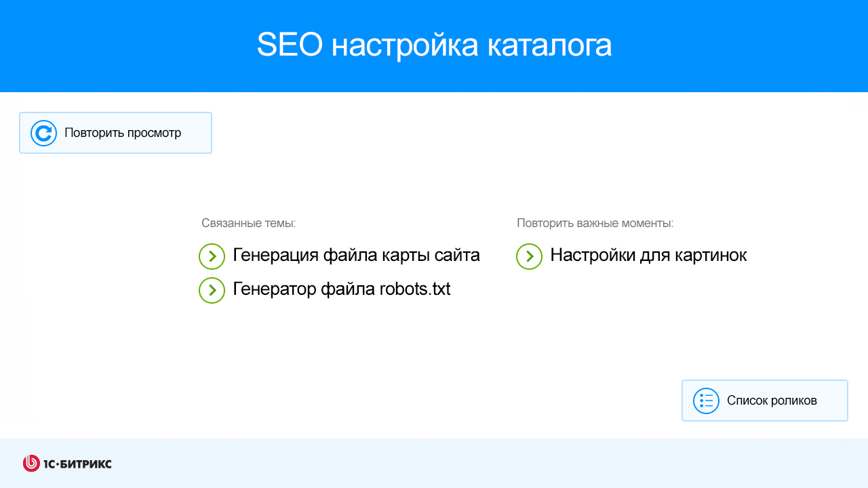Click the list icon in the video list button

[706, 401]
